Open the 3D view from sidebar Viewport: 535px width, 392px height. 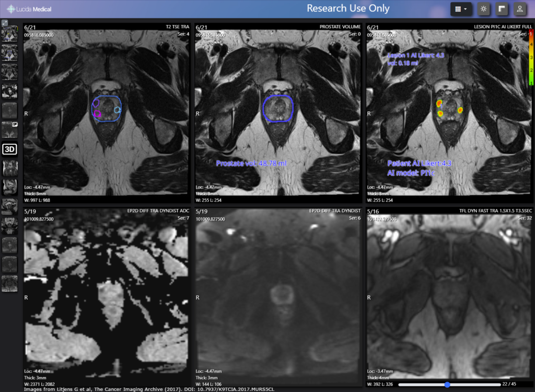[x=9, y=149]
